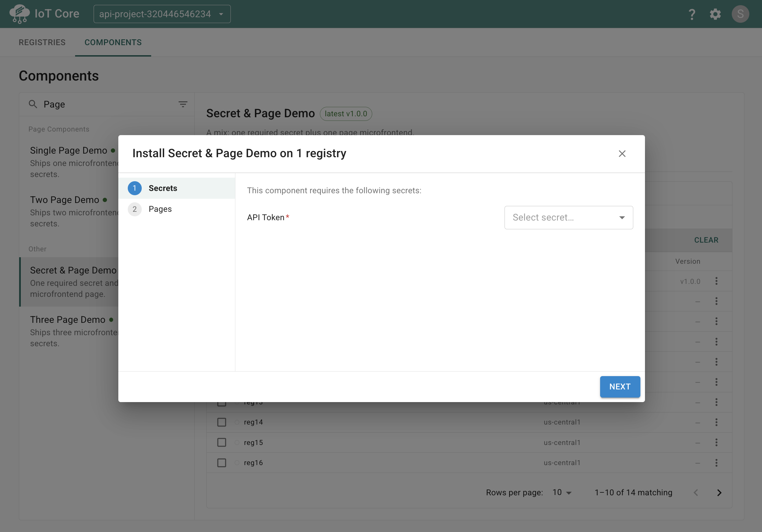Click the filter list icon beside search
The width and height of the screenshot is (762, 532).
click(183, 104)
